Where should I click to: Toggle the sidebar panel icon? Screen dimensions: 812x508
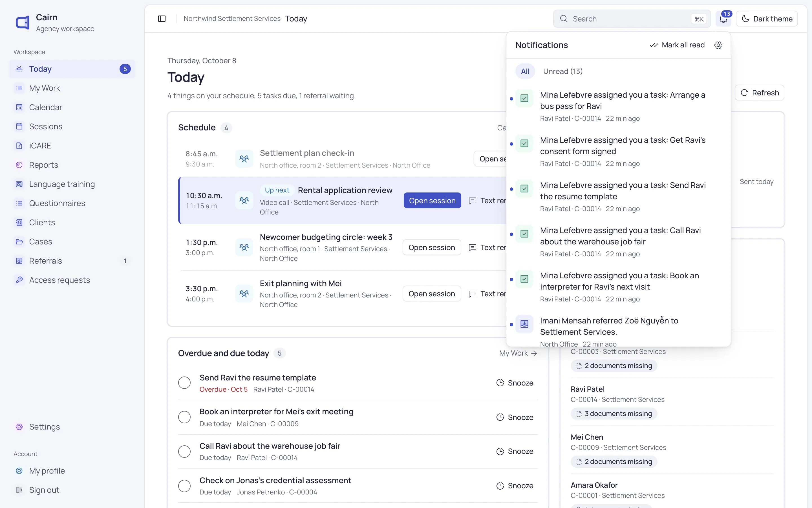point(162,18)
